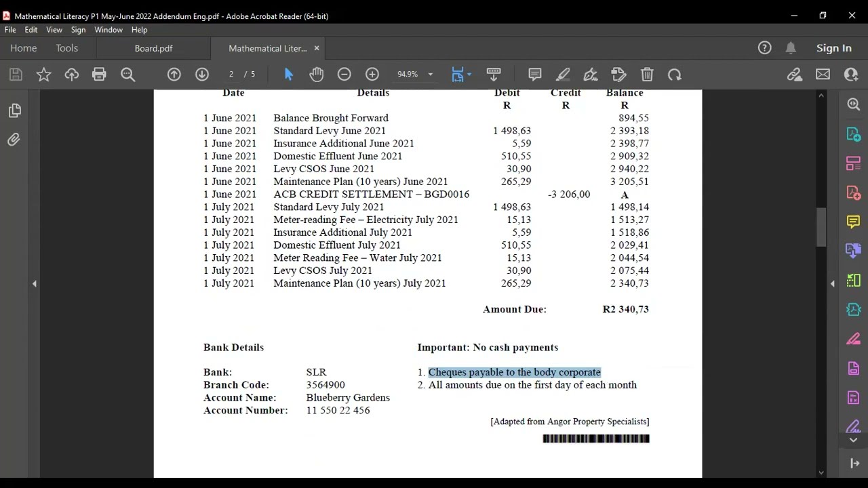Open the sign document pen tool
The height and width of the screenshot is (488, 868).
(591, 75)
